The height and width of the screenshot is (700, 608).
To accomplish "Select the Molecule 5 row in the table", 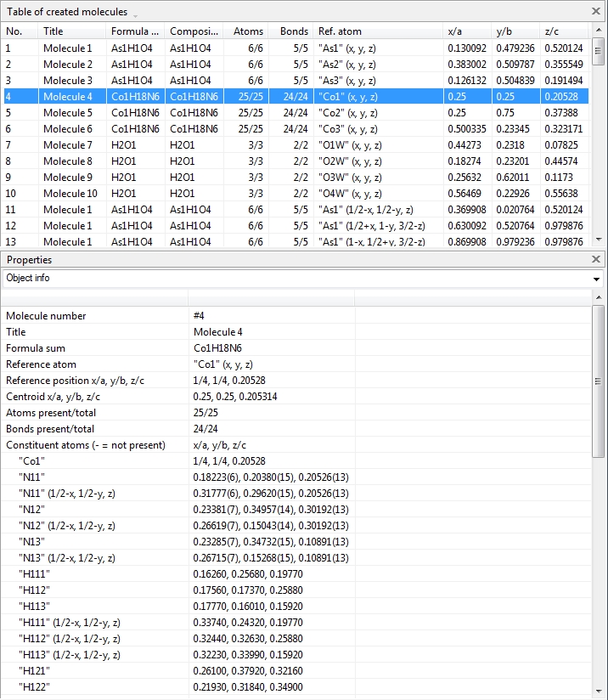I will click(68, 113).
